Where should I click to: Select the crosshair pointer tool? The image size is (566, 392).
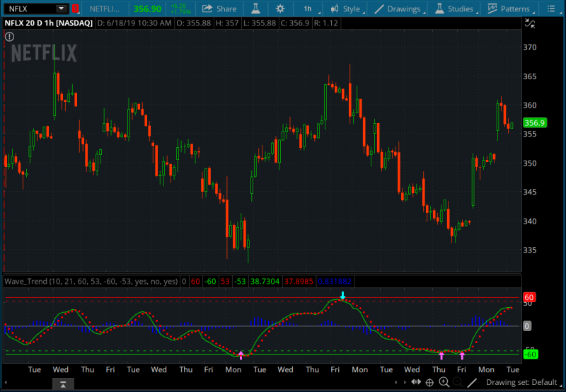(429, 382)
